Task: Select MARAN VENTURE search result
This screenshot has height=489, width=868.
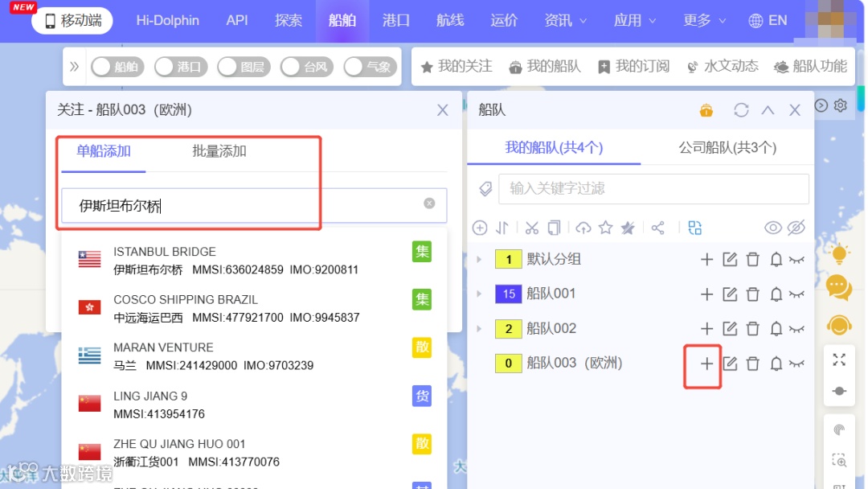Action: pos(255,356)
